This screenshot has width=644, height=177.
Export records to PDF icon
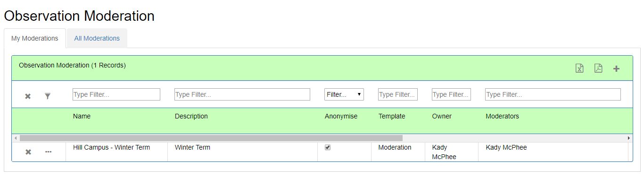point(598,68)
